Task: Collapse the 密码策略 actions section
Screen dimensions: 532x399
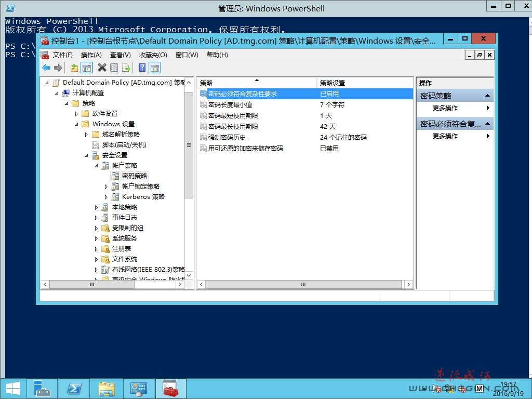Action: (487, 96)
